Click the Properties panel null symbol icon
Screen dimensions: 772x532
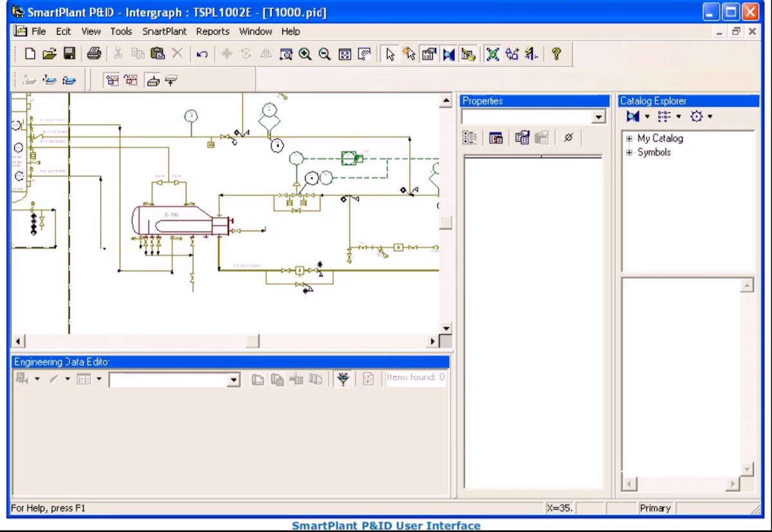tap(568, 137)
